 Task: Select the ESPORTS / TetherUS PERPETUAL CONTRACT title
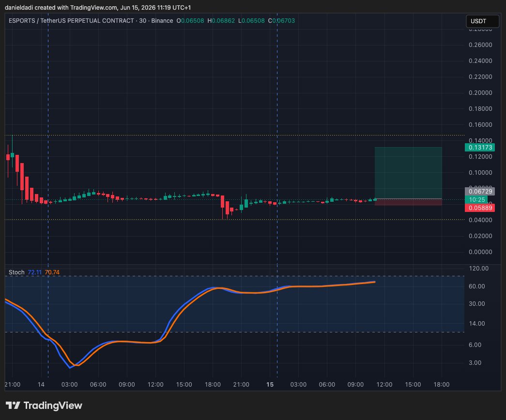click(x=71, y=21)
